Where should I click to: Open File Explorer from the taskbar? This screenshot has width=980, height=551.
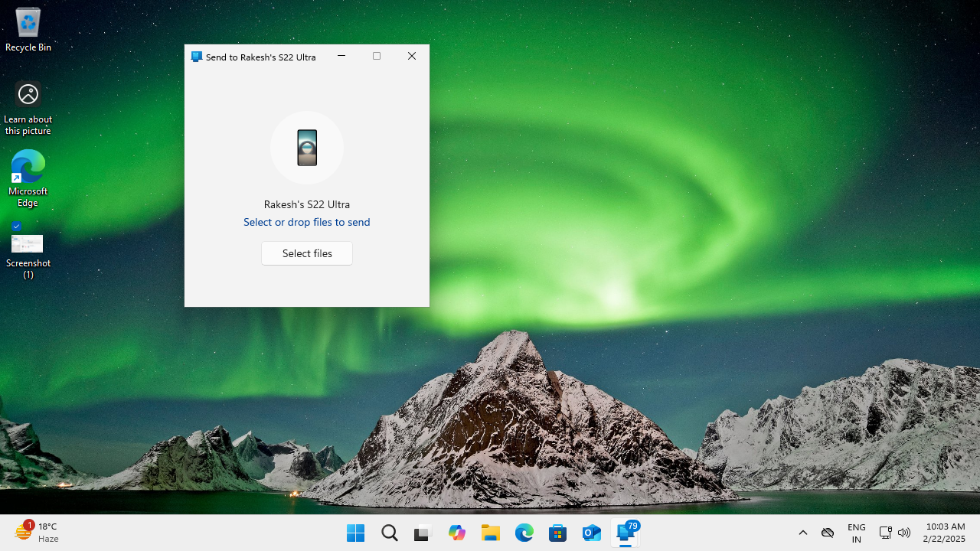click(x=491, y=533)
